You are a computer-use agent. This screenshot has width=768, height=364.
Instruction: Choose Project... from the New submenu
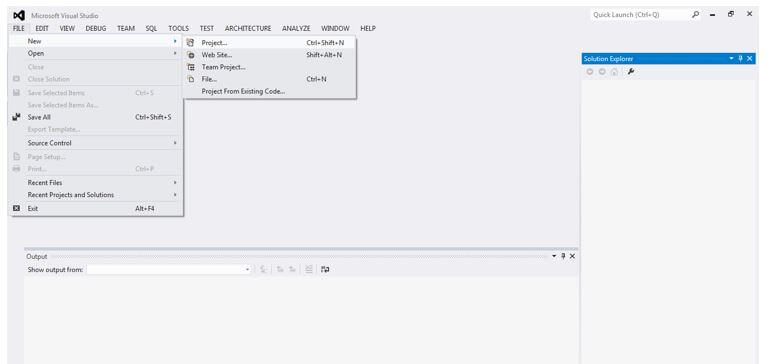[269, 43]
